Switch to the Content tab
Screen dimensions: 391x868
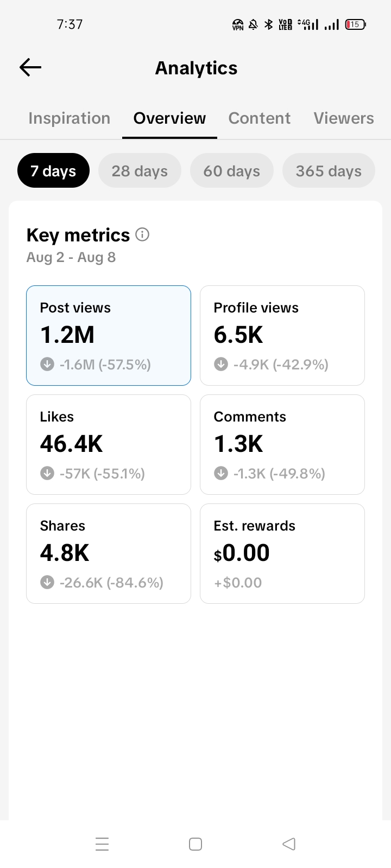[260, 118]
